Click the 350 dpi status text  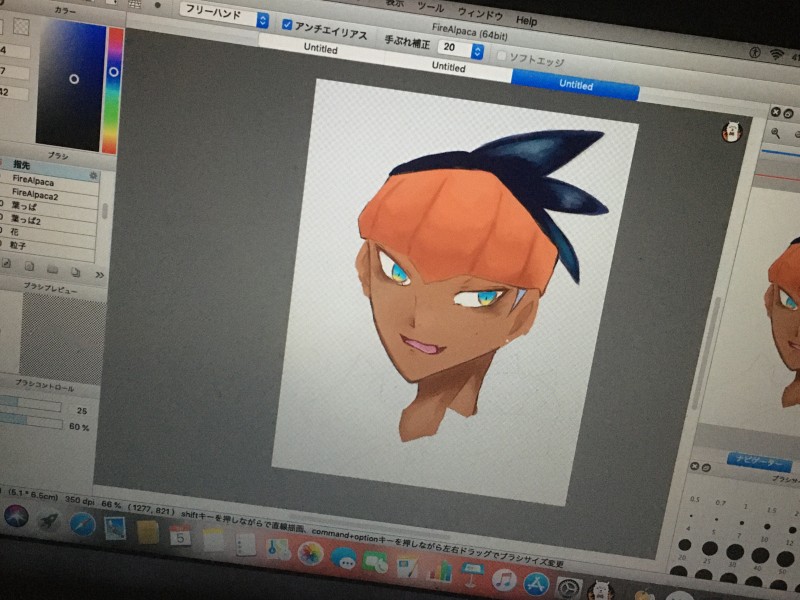[81, 500]
